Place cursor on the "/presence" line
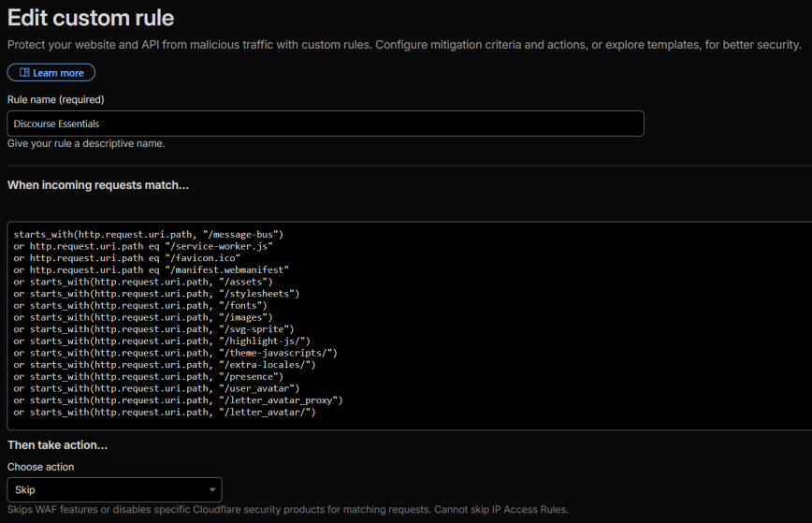Viewport: 812px width, 523px height. click(149, 376)
